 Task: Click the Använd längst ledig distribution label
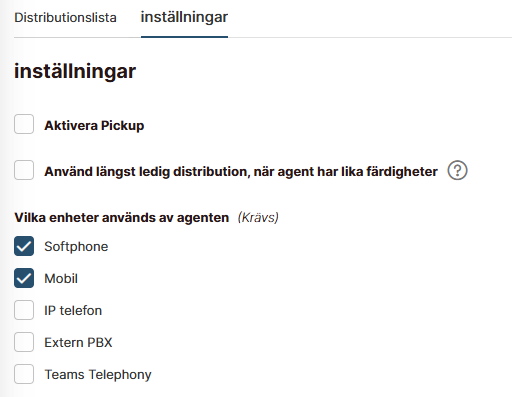pos(241,172)
